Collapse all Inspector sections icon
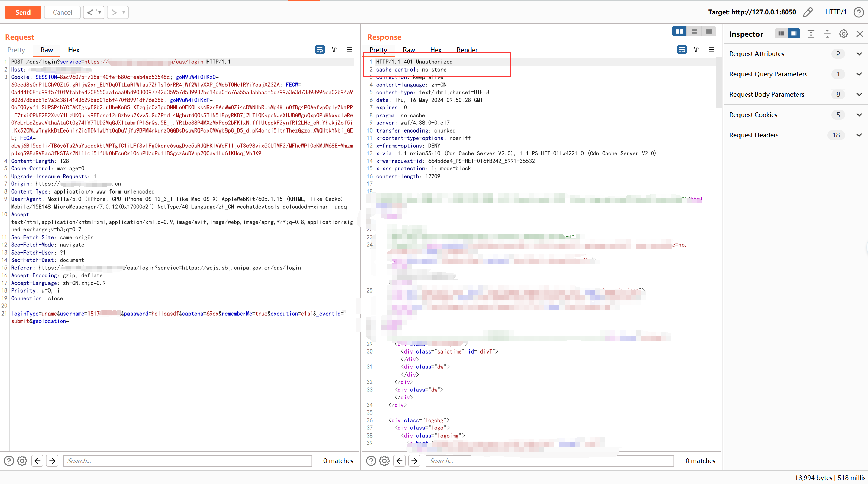Screen dimensions: 868x484 [827, 34]
